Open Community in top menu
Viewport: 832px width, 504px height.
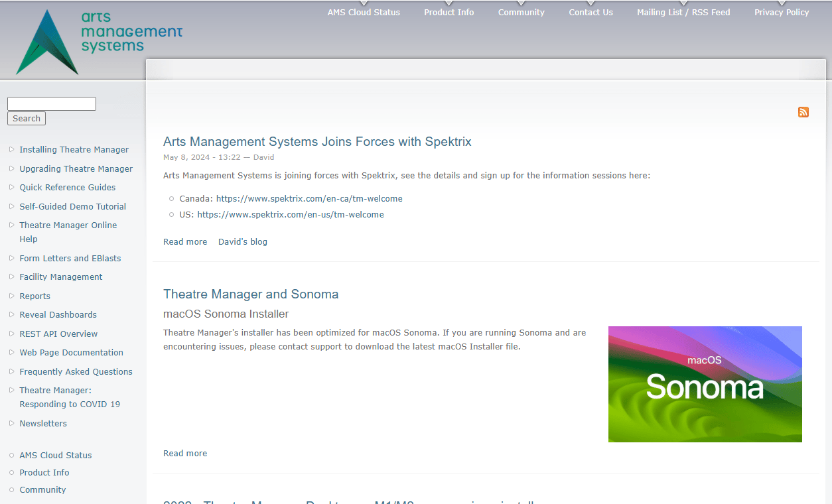click(521, 12)
